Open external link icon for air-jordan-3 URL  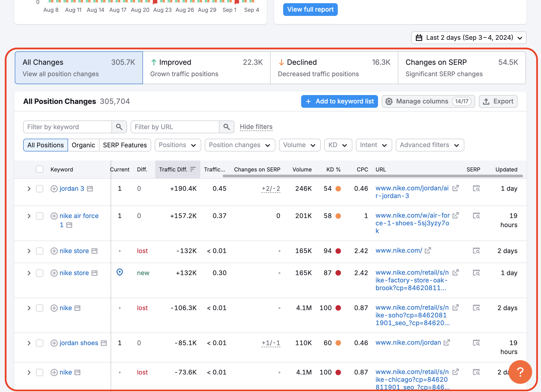coord(456,188)
